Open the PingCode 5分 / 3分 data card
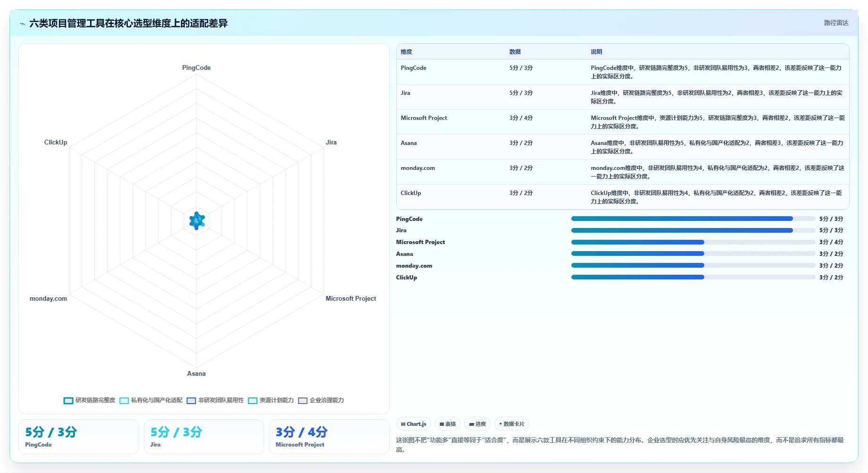The width and height of the screenshot is (868, 473). coord(79,437)
